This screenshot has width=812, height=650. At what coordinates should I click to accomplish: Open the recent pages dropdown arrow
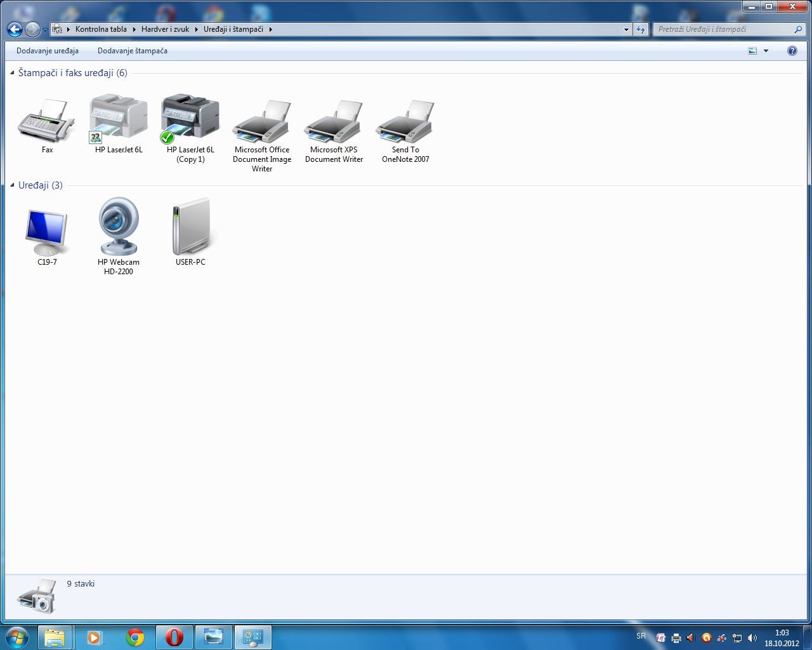coord(45,30)
